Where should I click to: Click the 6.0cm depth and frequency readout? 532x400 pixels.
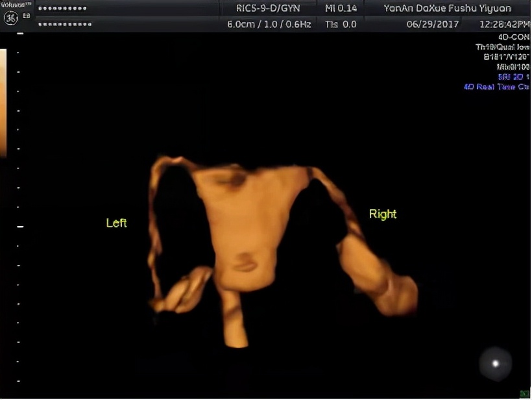pyautogui.click(x=268, y=24)
